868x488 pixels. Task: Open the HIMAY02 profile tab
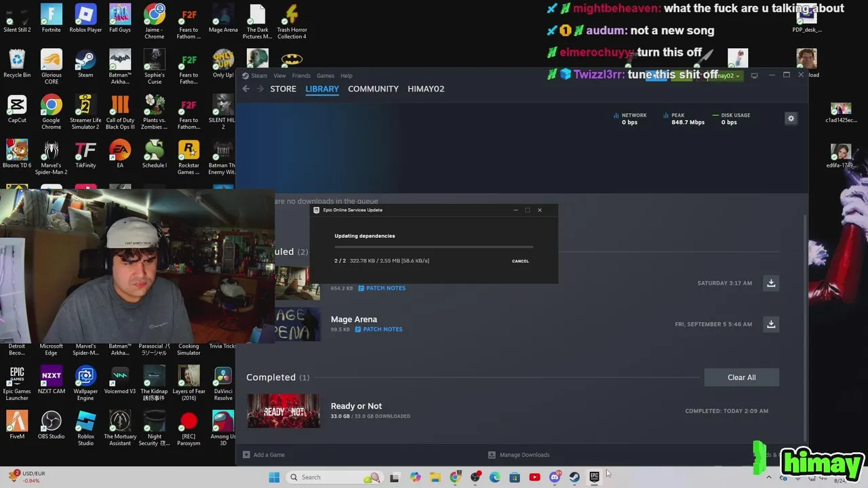coord(426,89)
